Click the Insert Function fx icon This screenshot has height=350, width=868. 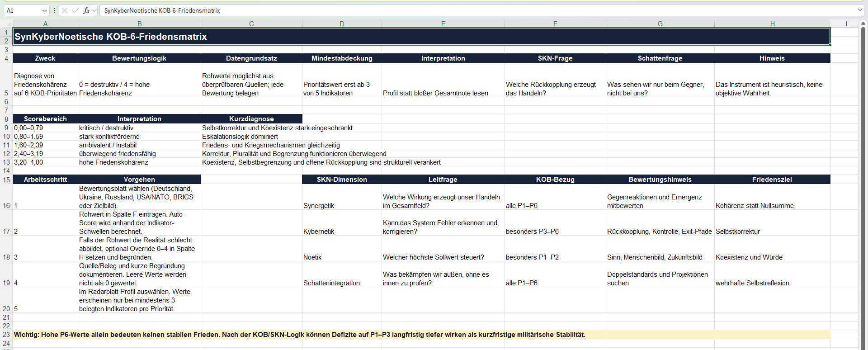click(86, 10)
